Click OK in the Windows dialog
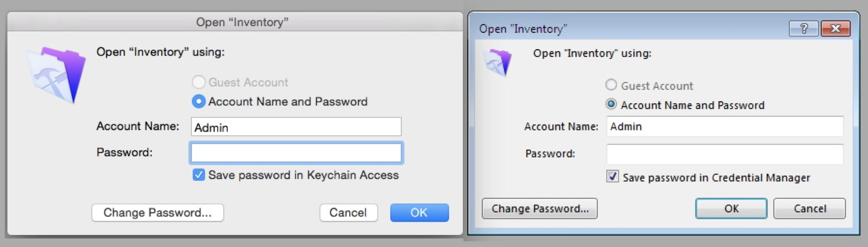The height and width of the screenshot is (247, 868). 731,209
